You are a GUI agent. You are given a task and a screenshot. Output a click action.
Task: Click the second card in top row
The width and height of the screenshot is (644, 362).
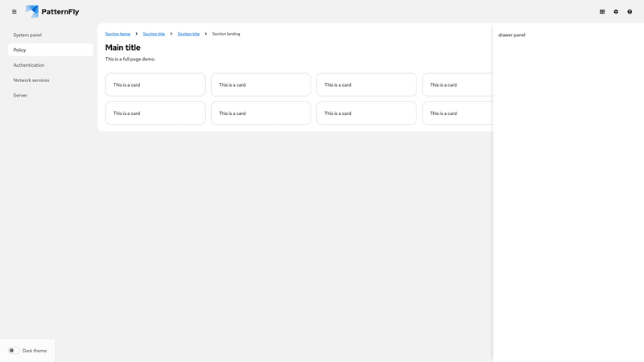coord(261,84)
